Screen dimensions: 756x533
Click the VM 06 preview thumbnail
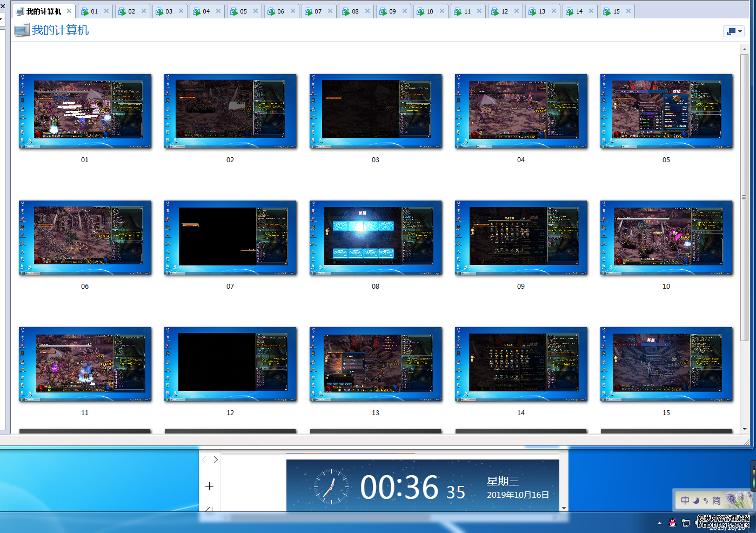point(85,237)
